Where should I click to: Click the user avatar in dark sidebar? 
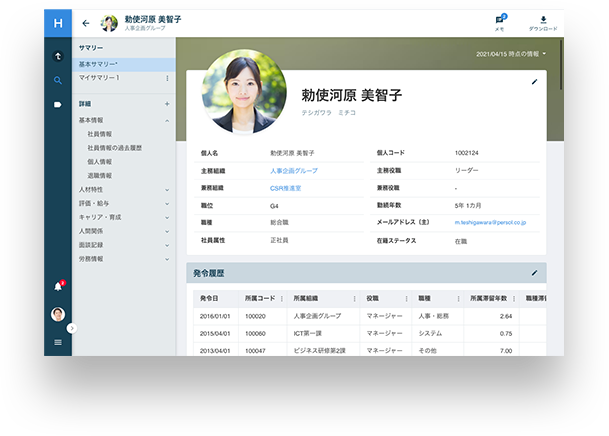point(58,314)
